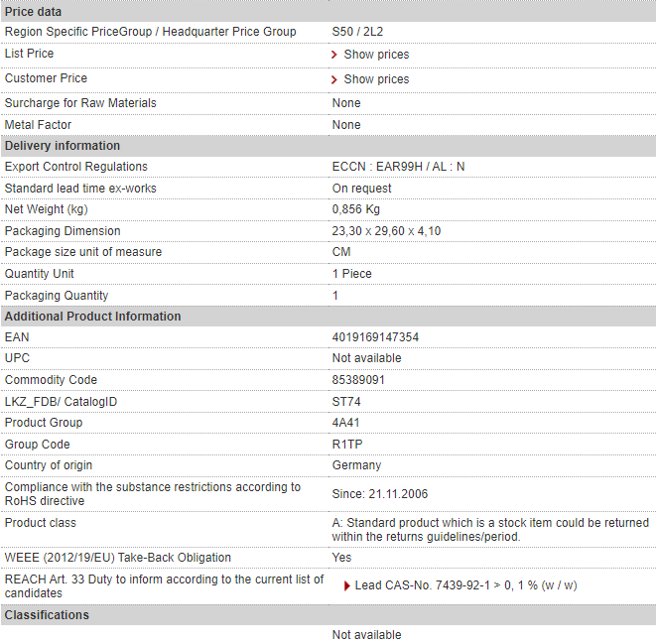Click packaging dimension 23,30 x 29,60 x 4,10
The image size is (658, 644).
386,231
